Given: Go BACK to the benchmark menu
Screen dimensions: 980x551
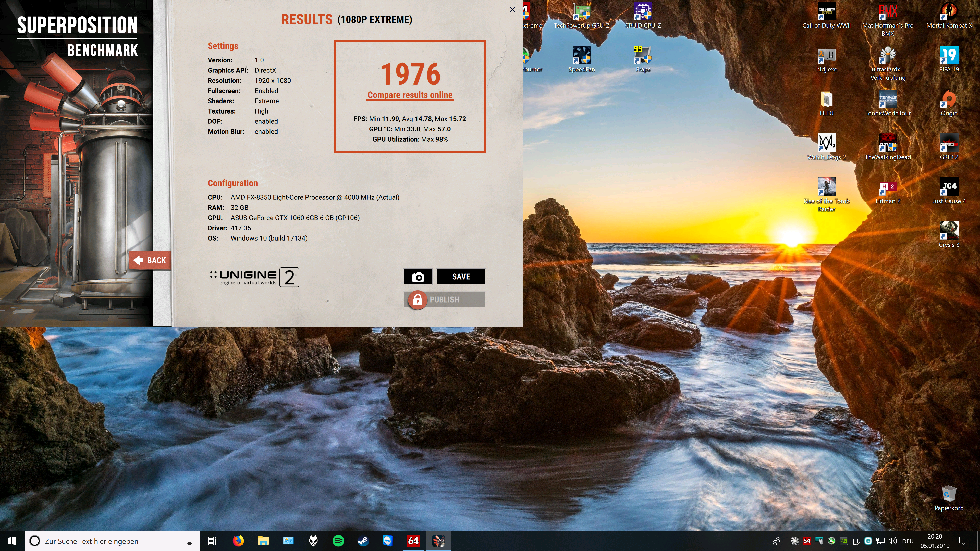Looking at the screenshot, I should pos(150,260).
